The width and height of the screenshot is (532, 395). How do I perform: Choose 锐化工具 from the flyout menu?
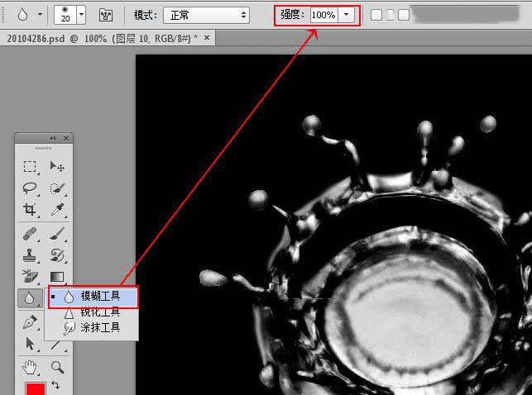coord(92,312)
